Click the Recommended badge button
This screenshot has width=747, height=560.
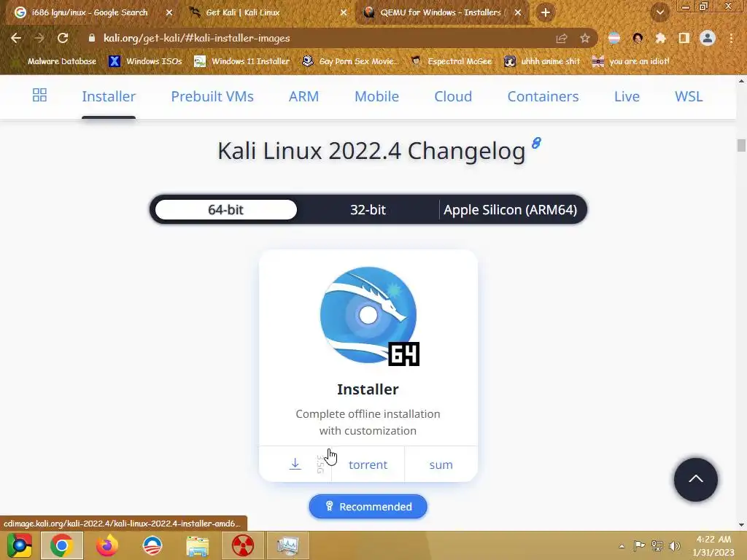pos(368,507)
